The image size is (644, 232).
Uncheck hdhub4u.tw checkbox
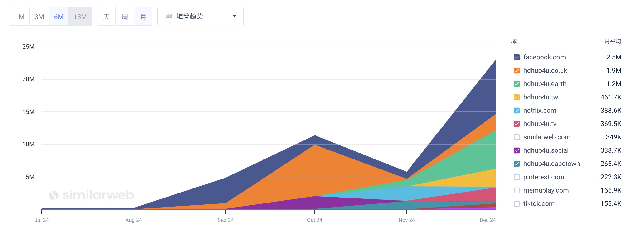click(x=517, y=97)
